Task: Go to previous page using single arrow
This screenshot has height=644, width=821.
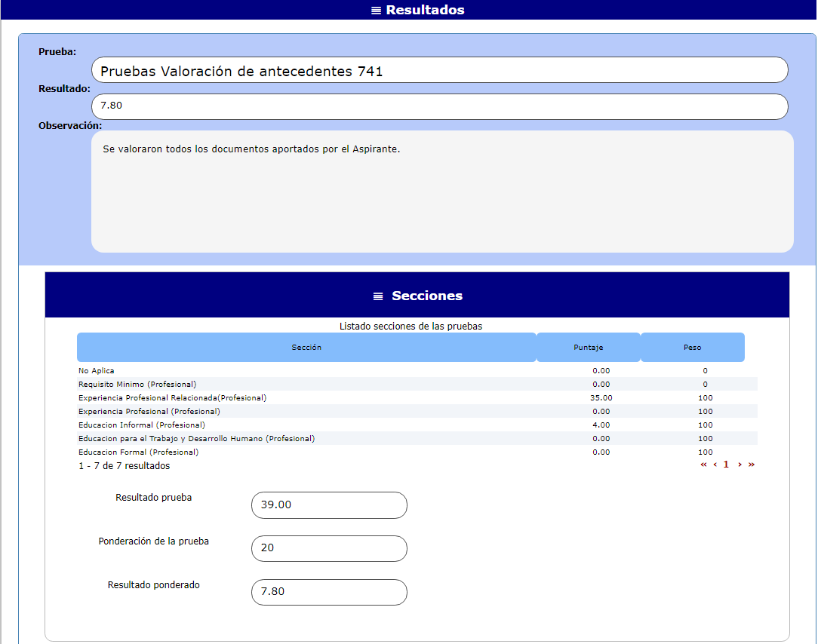Action: 715,465
